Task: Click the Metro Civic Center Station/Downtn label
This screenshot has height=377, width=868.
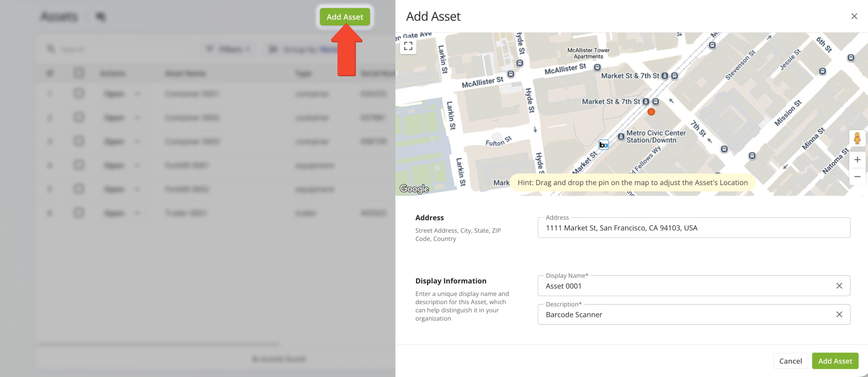Action: coord(656,136)
